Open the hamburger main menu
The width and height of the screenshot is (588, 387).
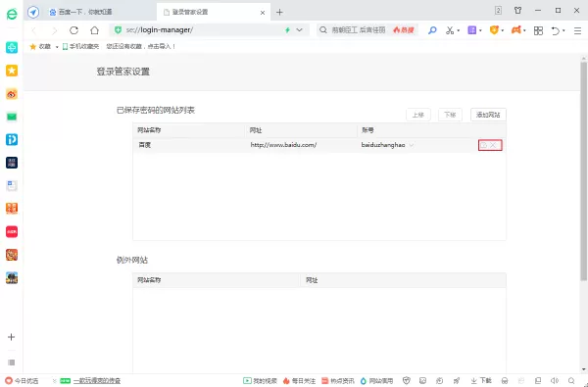click(577, 30)
